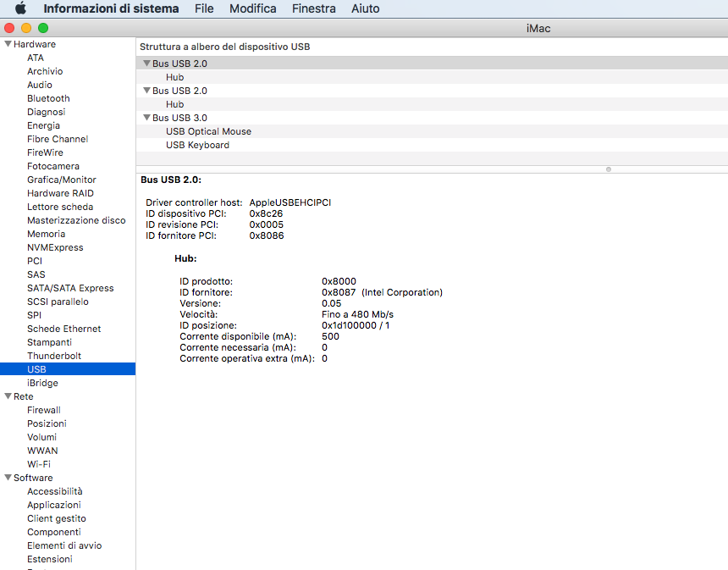
Task: Select Firewall under Rete
Action: pyautogui.click(x=44, y=410)
